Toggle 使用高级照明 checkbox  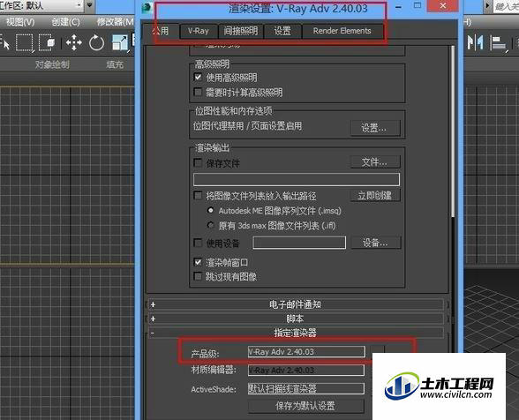coord(198,78)
